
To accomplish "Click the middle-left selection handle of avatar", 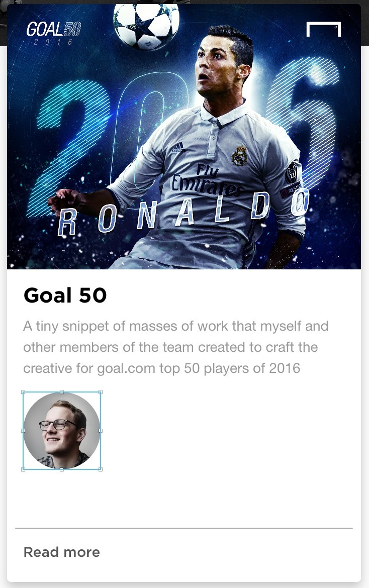I will pos(23,431).
